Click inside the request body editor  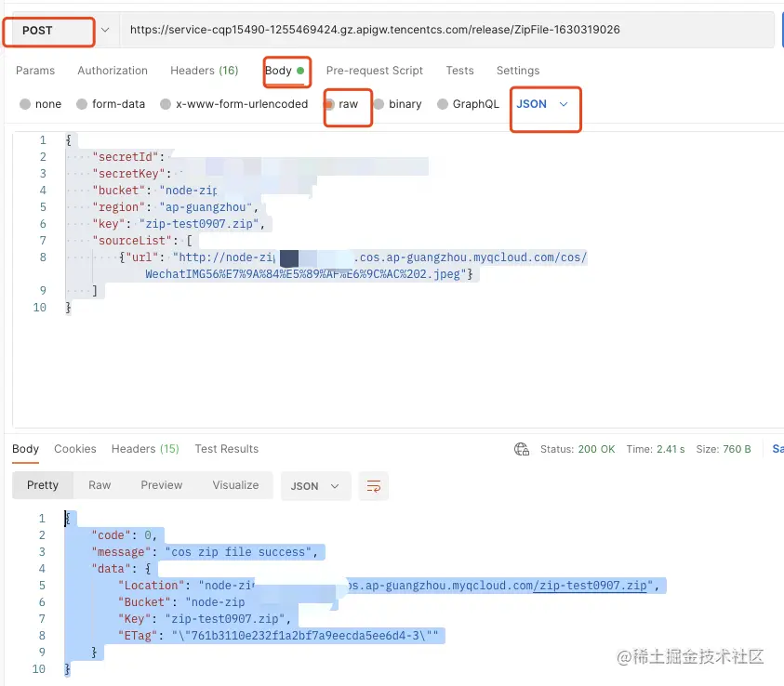[398, 280]
